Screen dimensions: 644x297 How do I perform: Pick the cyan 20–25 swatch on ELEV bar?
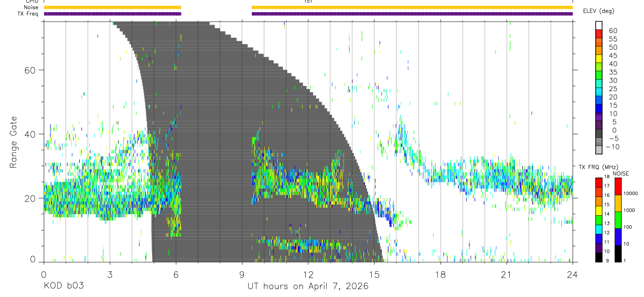click(599, 92)
